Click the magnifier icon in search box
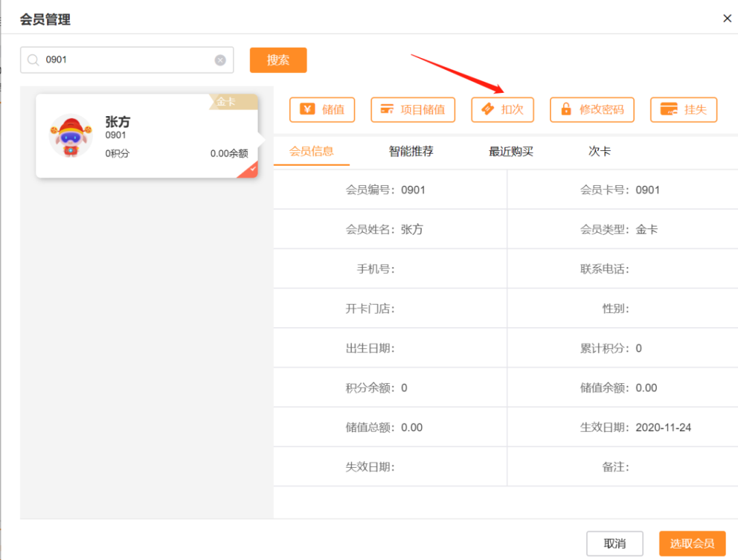 [33, 59]
